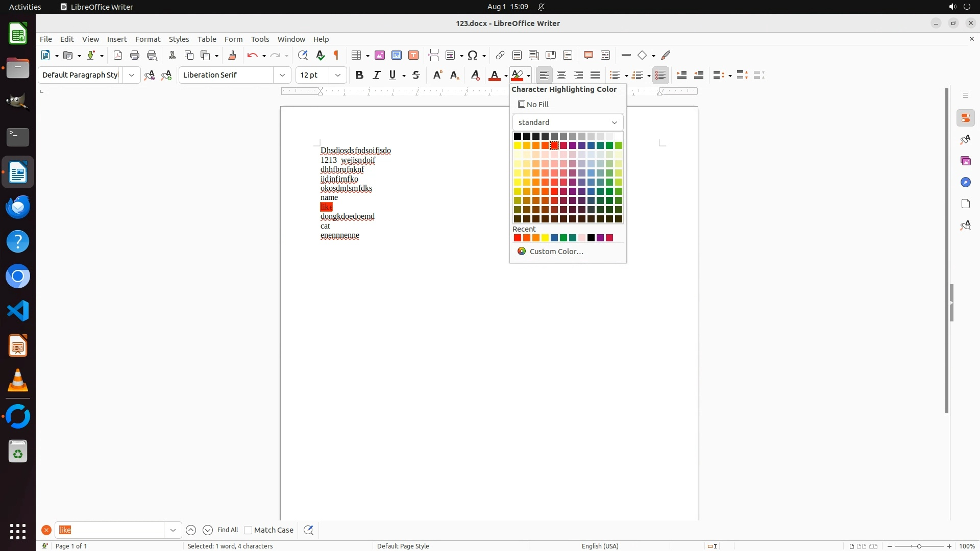Pick the black swatch in the palette
The height and width of the screenshot is (551, 980).
coord(518,136)
